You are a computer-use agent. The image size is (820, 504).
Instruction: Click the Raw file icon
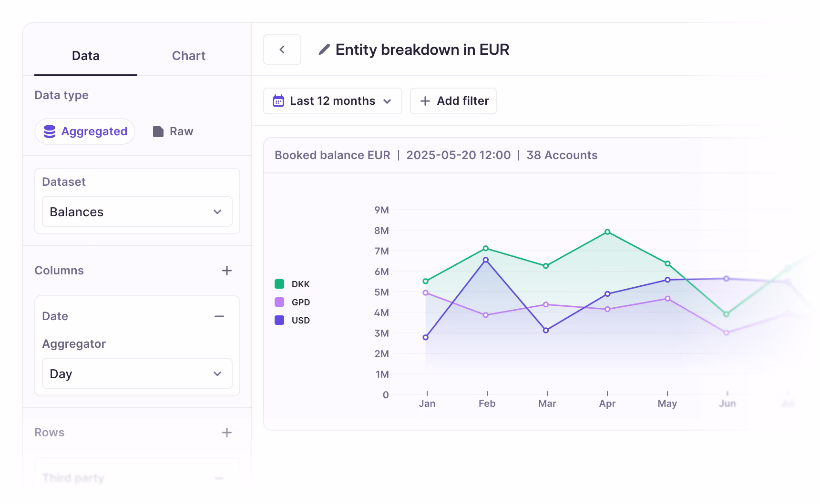(158, 131)
